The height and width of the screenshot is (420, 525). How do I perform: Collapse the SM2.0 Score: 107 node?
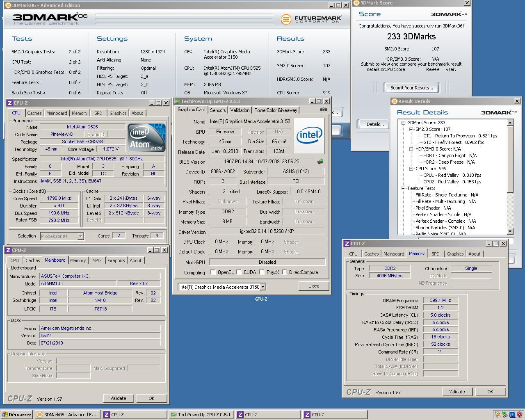tap(411, 129)
